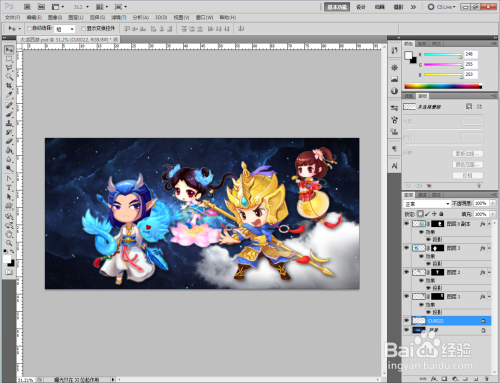Select the Horizontal Type tool

(x=9, y=188)
